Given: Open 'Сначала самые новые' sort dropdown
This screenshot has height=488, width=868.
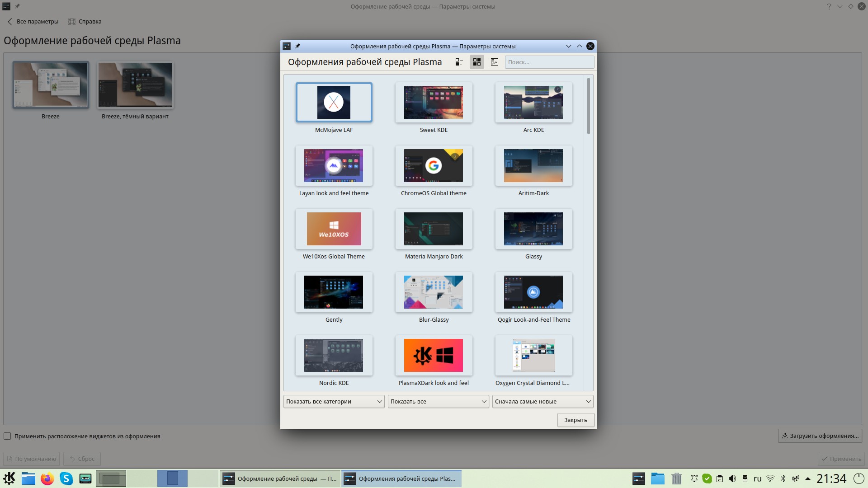Looking at the screenshot, I should click(x=542, y=401).
